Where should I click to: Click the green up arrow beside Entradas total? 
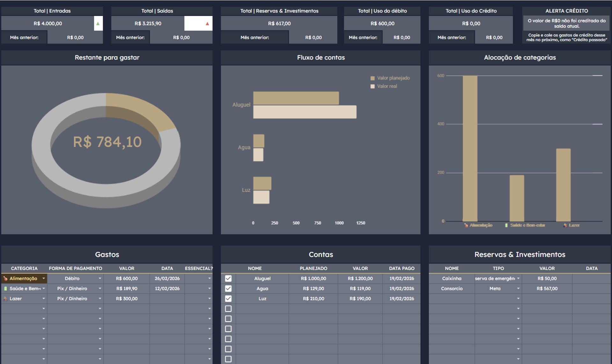(x=98, y=24)
